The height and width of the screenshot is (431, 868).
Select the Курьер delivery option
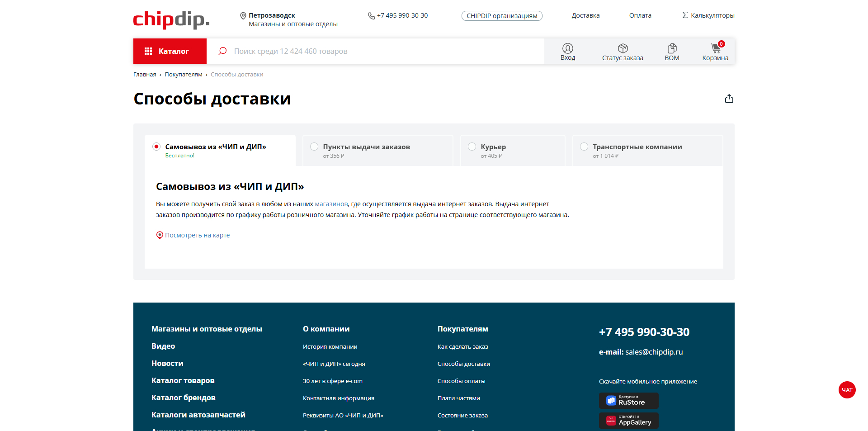472,147
